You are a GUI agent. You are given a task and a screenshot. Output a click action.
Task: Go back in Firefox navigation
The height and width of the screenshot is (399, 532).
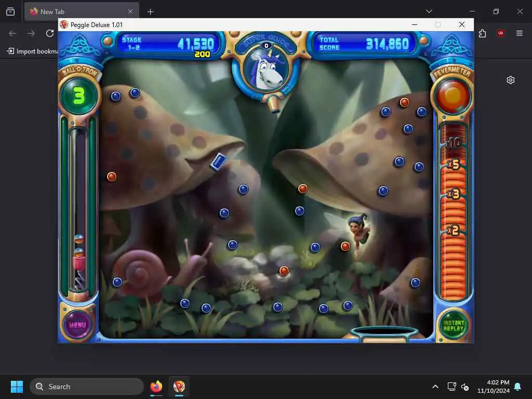click(12, 33)
